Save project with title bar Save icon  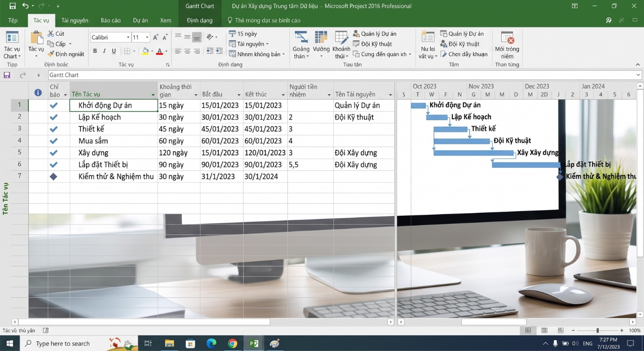coord(12,6)
